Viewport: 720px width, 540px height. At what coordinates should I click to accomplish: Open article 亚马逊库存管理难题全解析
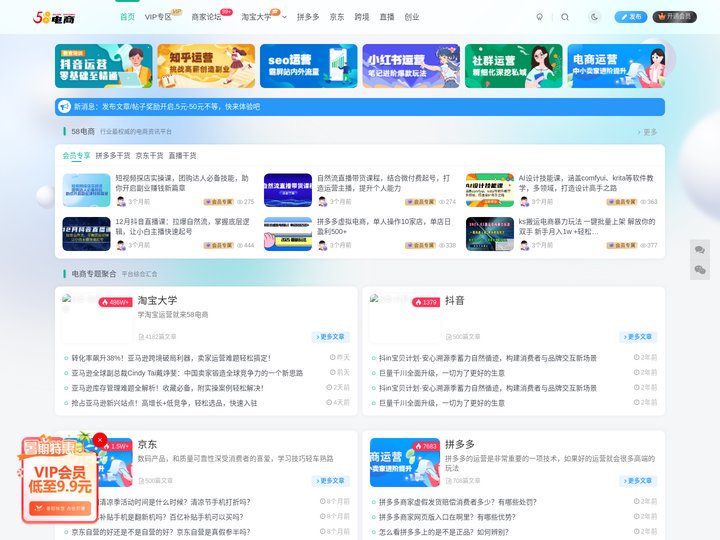[x=168, y=388]
